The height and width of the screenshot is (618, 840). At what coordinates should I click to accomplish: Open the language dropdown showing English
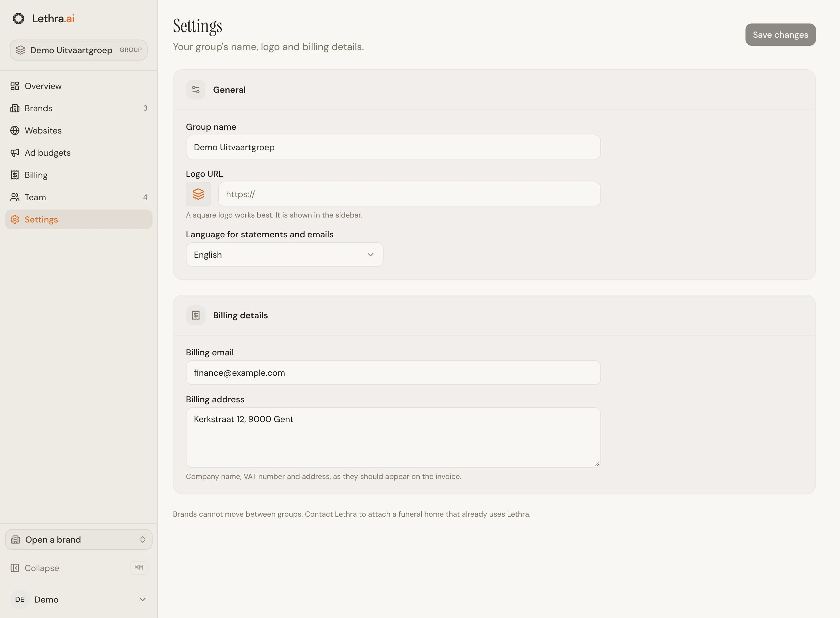tap(284, 255)
